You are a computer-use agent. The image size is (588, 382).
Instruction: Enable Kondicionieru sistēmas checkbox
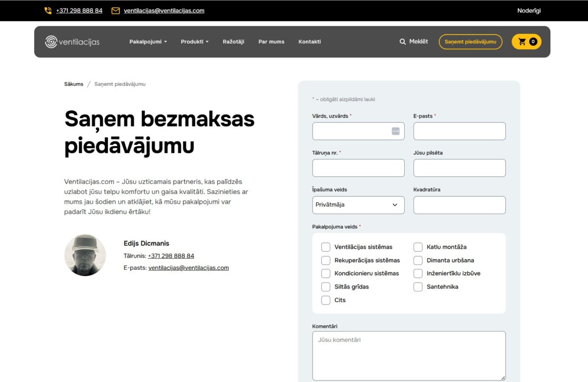(325, 273)
